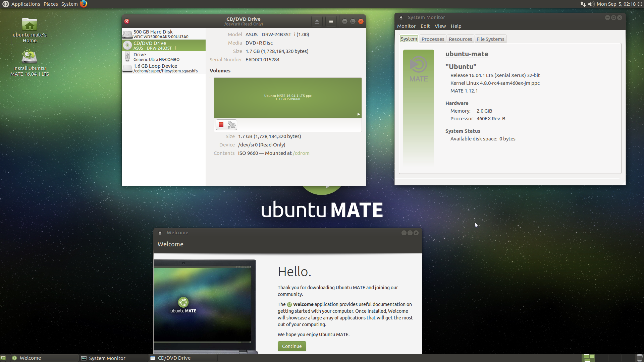Image resolution: width=644 pixels, height=362 pixels.
Task: Open the Monitor menu
Action: [406, 26]
